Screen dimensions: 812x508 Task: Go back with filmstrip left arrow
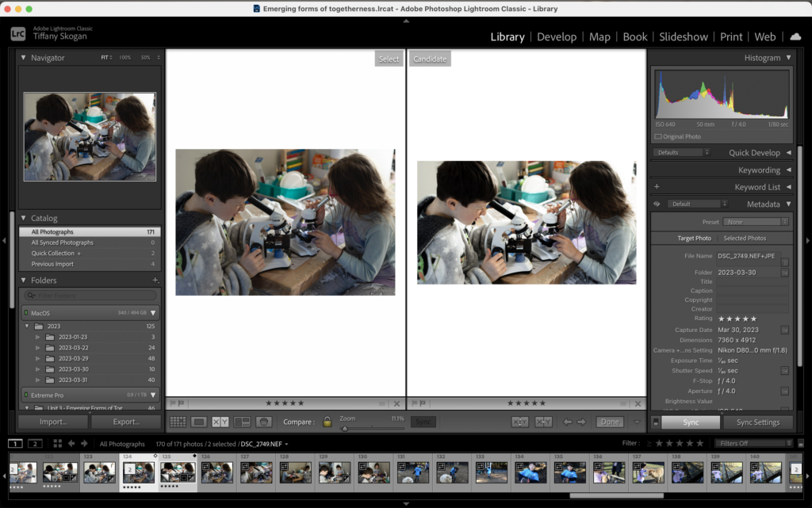71,443
